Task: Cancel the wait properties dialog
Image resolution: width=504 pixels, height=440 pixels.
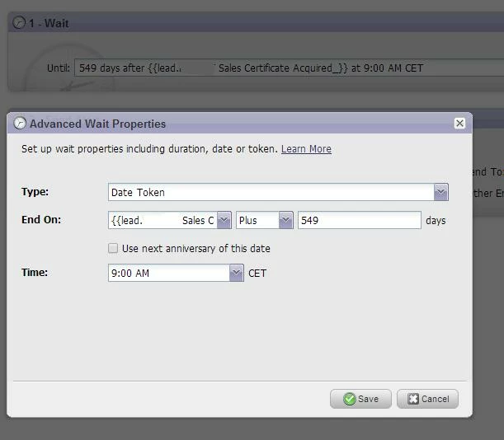Action: pyautogui.click(x=428, y=399)
